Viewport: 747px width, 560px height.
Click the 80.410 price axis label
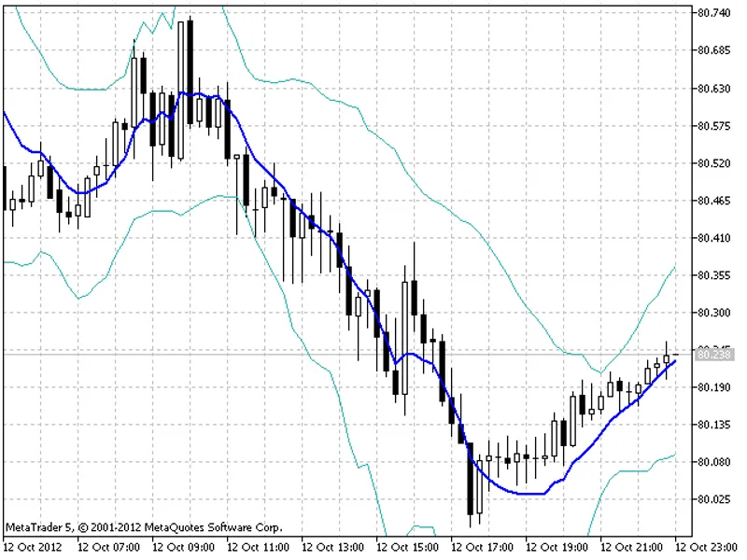[x=713, y=238]
